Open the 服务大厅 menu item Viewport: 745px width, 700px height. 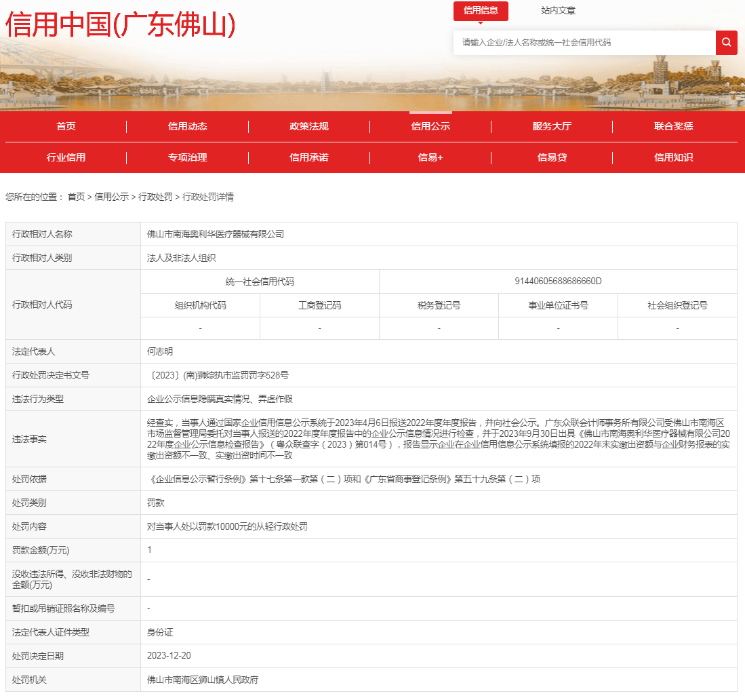pos(552,126)
